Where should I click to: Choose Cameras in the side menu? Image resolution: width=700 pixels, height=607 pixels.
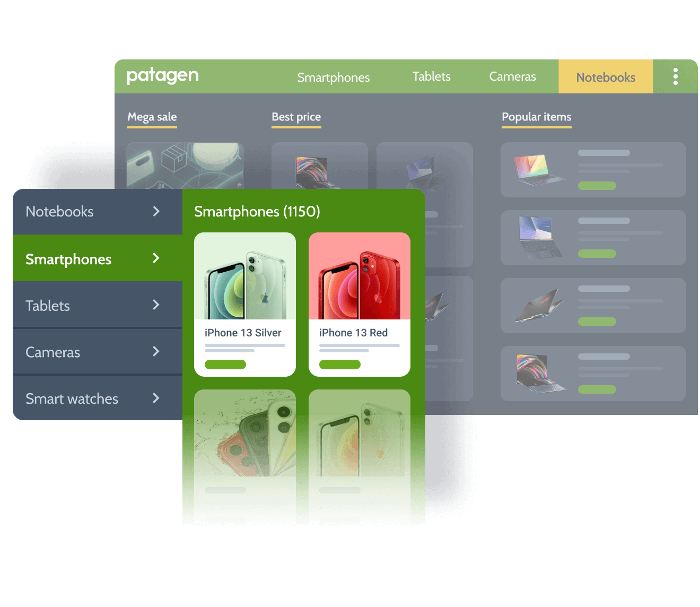click(x=98, y=351)
